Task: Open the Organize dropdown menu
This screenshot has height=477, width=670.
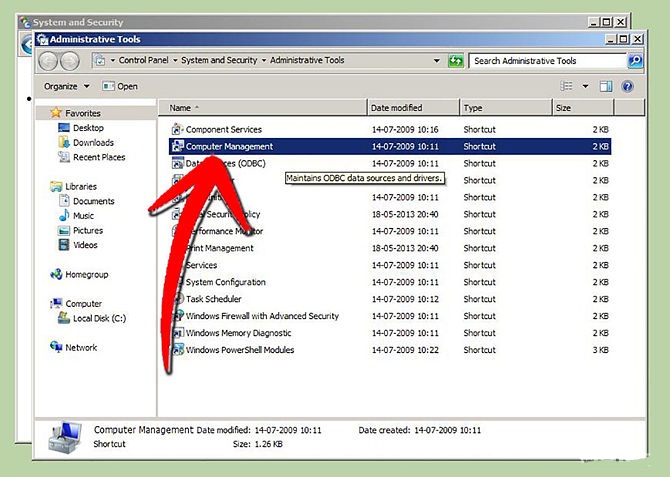Action: pos(67,86)
